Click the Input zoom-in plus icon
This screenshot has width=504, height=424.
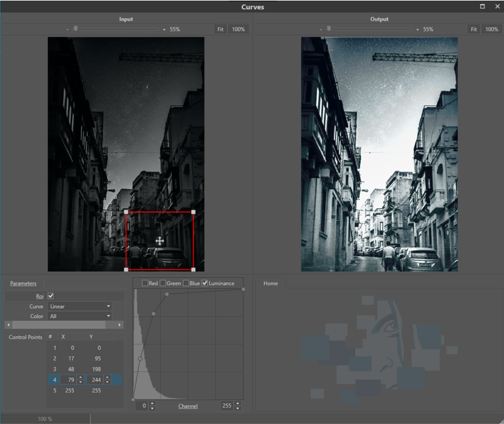tap(164, 29)
